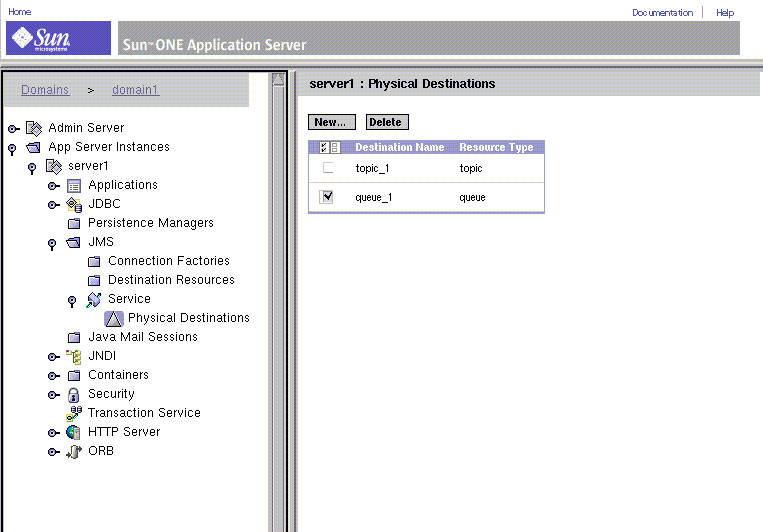Image resolution: width=763 pixels, height=532 pixels.
Task: Click the Connection Factories folder icon
Action: (x=94, y=261)
